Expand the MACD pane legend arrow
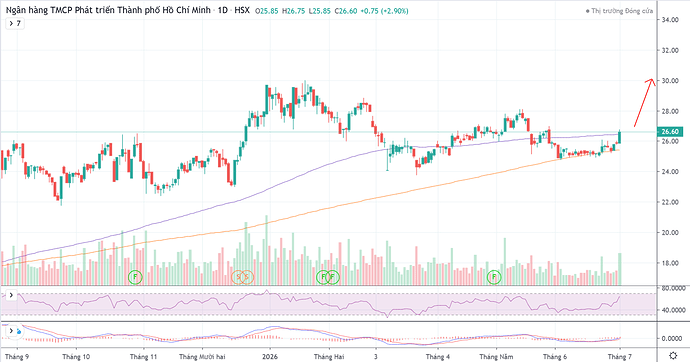Image resolution: width=690 pixels, height=362 pixels. click(x=11, y=331)
